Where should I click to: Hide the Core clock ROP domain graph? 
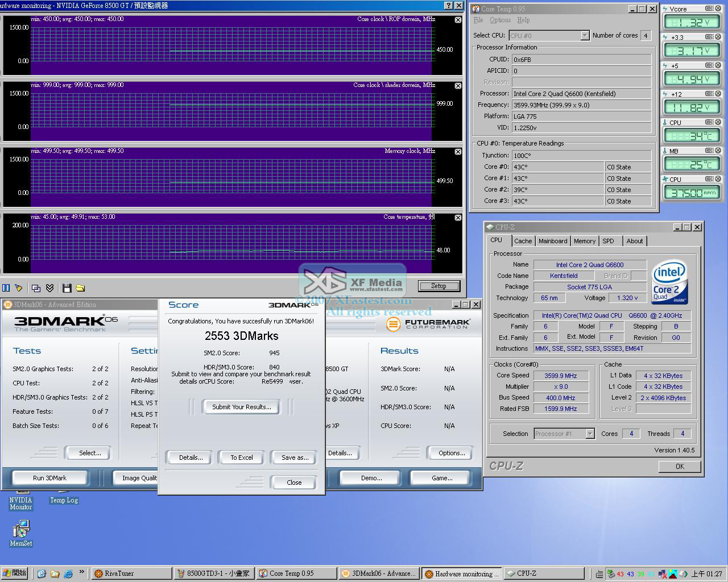458,20
